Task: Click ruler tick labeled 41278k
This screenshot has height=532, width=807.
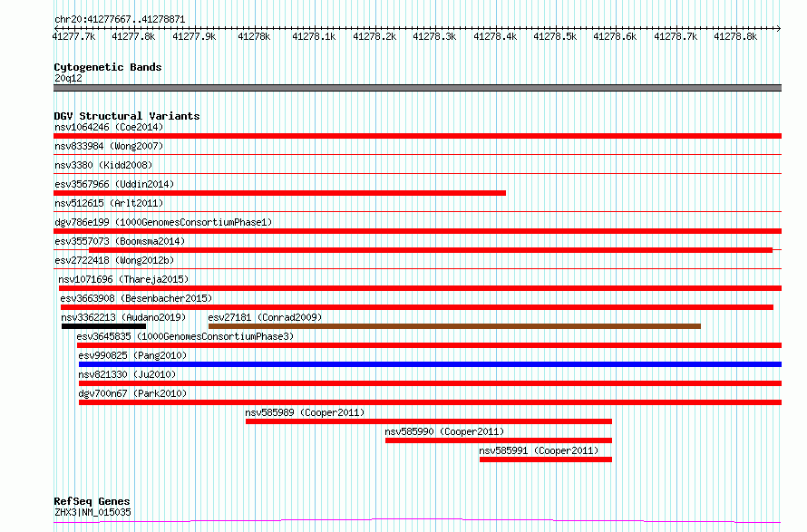Action: (254, 36)
